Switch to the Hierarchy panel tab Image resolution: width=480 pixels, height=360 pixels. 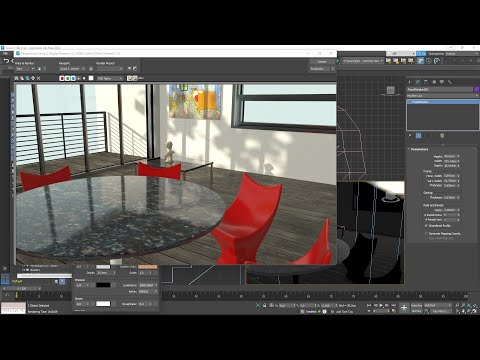point(426,82)
